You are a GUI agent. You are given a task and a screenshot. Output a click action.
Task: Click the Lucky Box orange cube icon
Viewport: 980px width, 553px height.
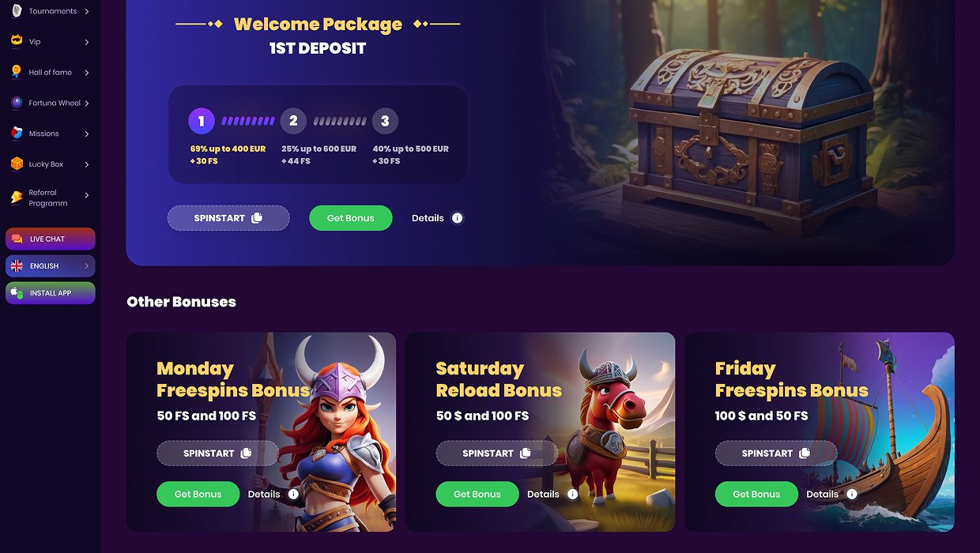coord(17,164)
